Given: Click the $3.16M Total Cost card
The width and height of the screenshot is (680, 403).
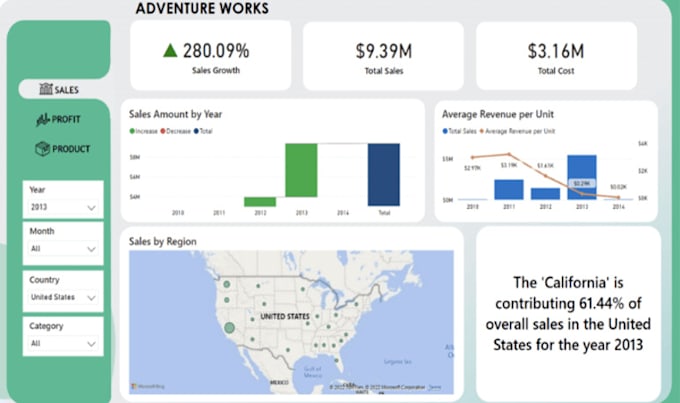Looking at the screenshot, I should point(556,56).
